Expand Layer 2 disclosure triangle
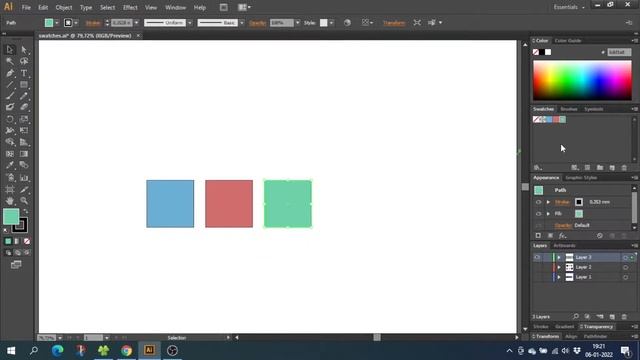Viewport: 640px width, 360px height. point(559,267)
